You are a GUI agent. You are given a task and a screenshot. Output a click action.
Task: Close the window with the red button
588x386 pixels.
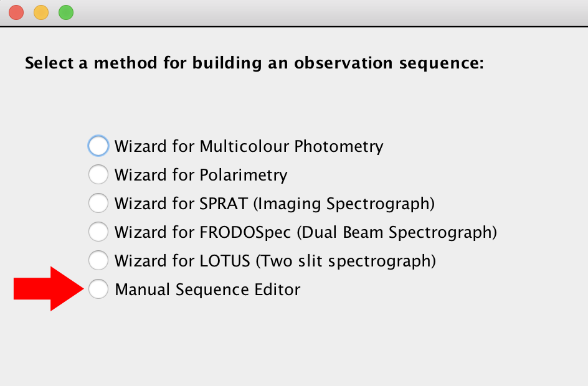pos(16,12)
